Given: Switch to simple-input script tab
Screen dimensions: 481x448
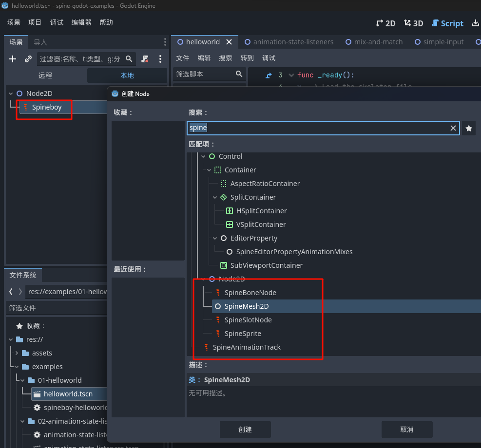Looking at the screenshot, I should (439, 42).
